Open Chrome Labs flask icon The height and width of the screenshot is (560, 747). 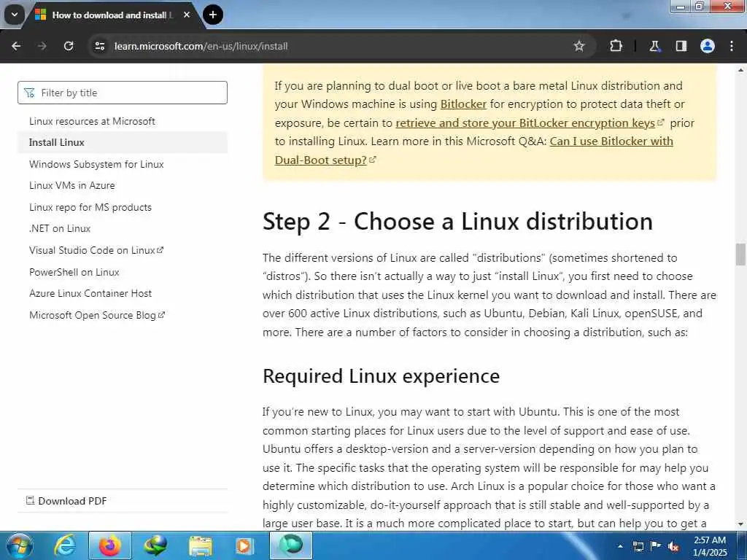tap(654, 46)
